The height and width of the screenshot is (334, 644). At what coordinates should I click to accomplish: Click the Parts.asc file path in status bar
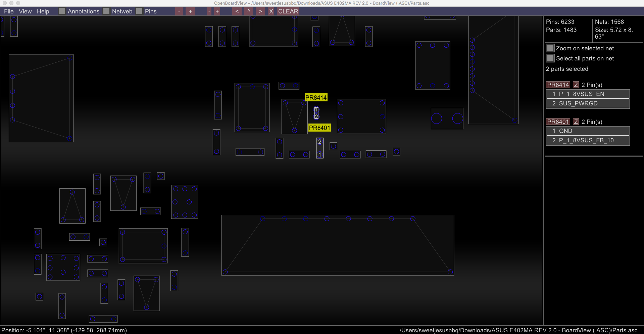[518, 330]
